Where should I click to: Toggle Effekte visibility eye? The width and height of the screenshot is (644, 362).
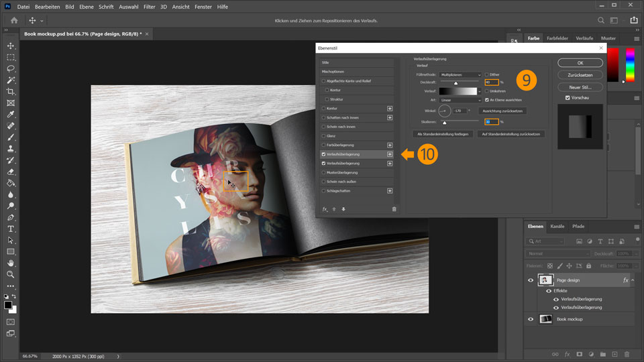[549, 291]
